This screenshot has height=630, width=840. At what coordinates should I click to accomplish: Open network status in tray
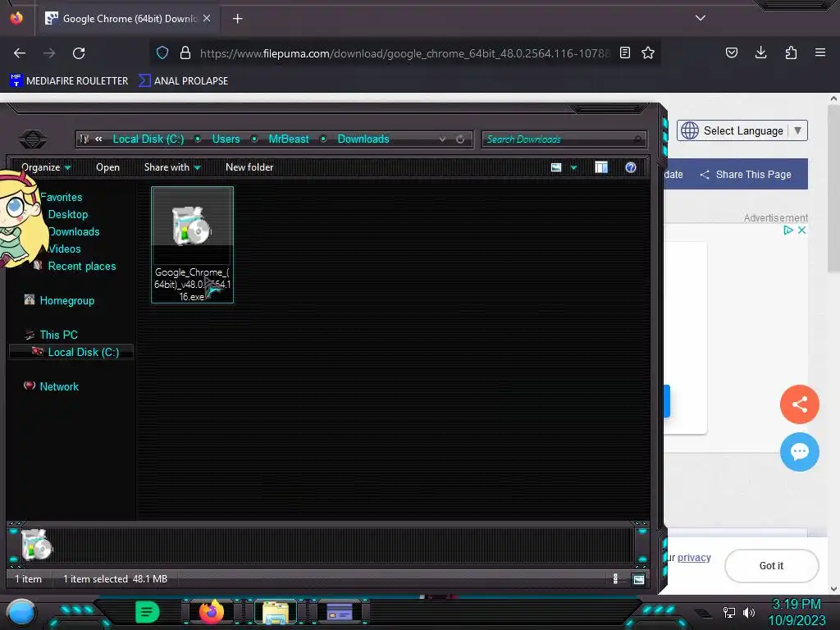coord(729,613)
